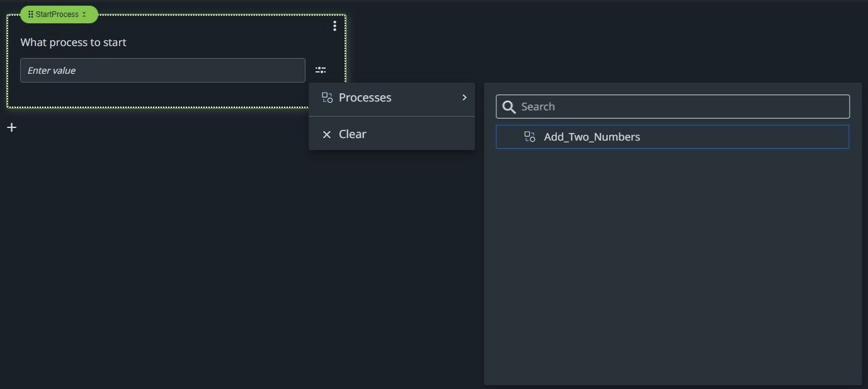Open the three-dot menu on the StartProcess block
The image size is (868, 389).
334,25
